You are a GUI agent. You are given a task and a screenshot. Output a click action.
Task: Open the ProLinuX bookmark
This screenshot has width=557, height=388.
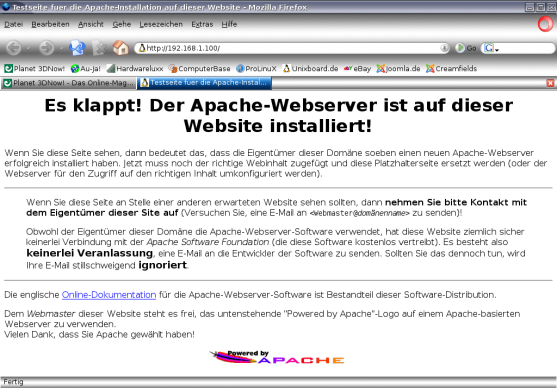pyautogui.click(x=256, y=69)
